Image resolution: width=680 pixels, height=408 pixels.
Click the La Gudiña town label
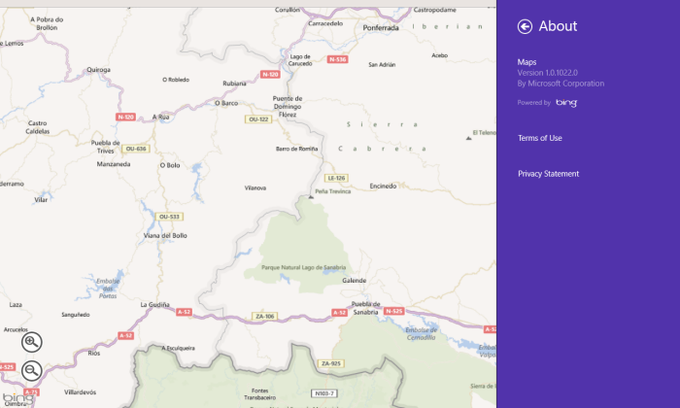155,304
